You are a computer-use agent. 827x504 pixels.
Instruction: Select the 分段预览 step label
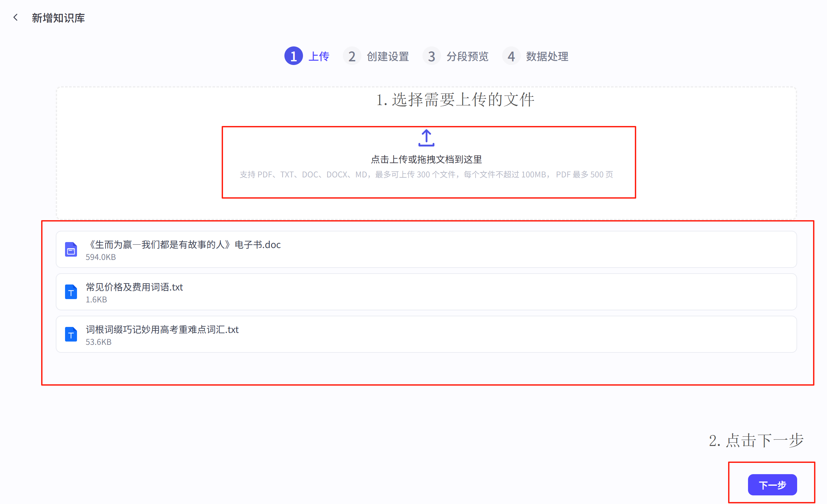coord(467,56)
